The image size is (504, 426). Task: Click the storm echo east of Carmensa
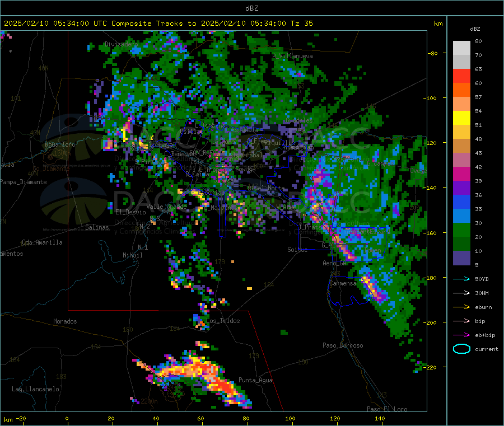[373, 288]
